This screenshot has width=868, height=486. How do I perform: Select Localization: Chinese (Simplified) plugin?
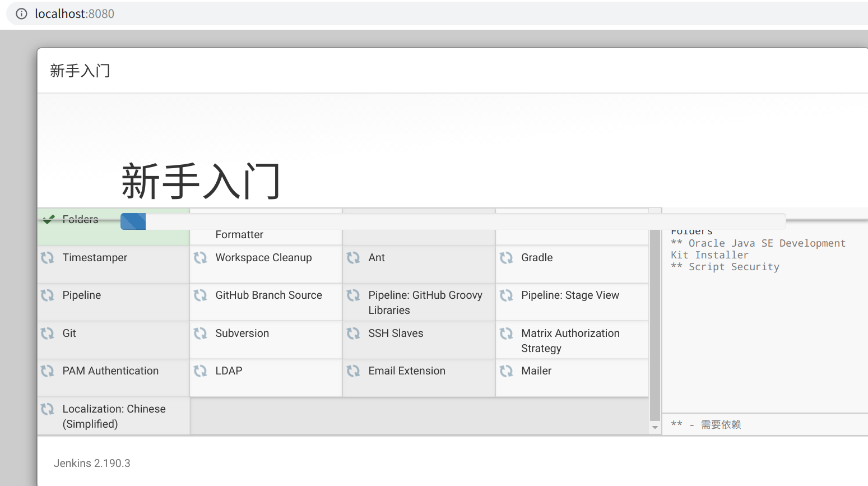114,416
